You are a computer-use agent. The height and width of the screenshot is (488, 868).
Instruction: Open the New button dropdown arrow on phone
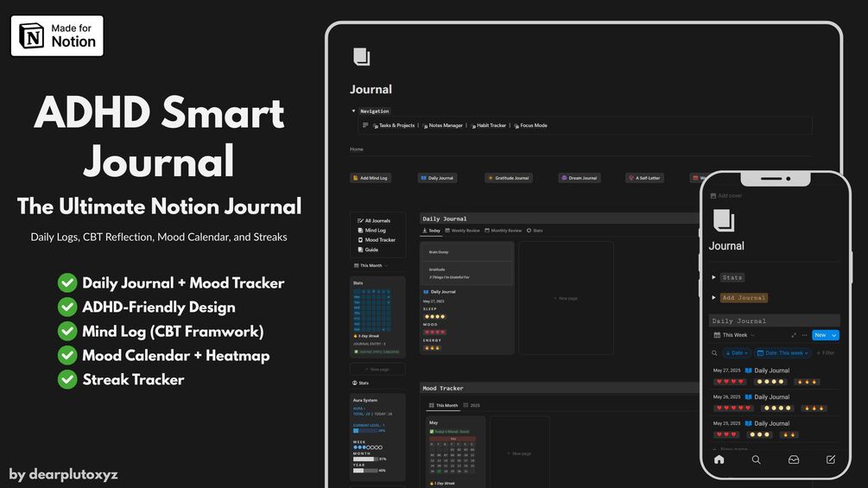(834, 335)
